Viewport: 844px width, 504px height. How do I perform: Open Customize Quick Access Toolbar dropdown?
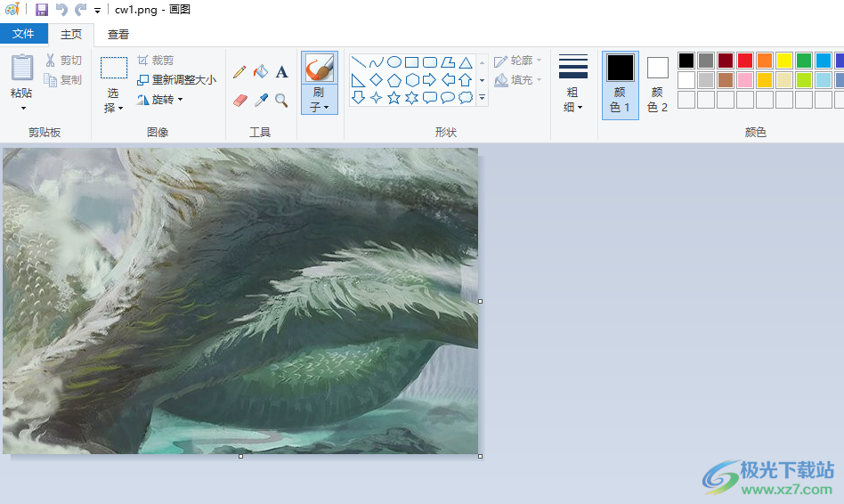pyautogui.click(x=97, y=10)
